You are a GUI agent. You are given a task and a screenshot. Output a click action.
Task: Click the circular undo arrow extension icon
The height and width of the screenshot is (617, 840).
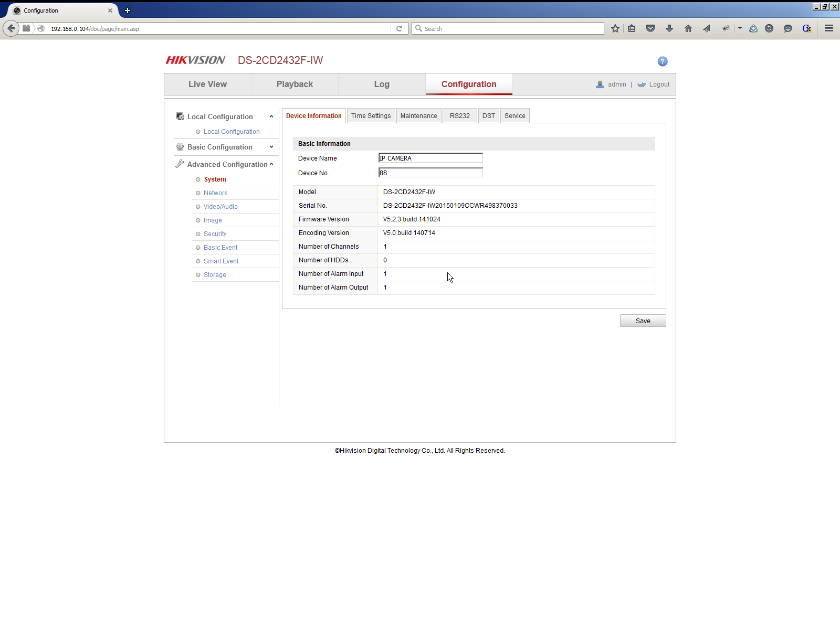click(769, 28)
